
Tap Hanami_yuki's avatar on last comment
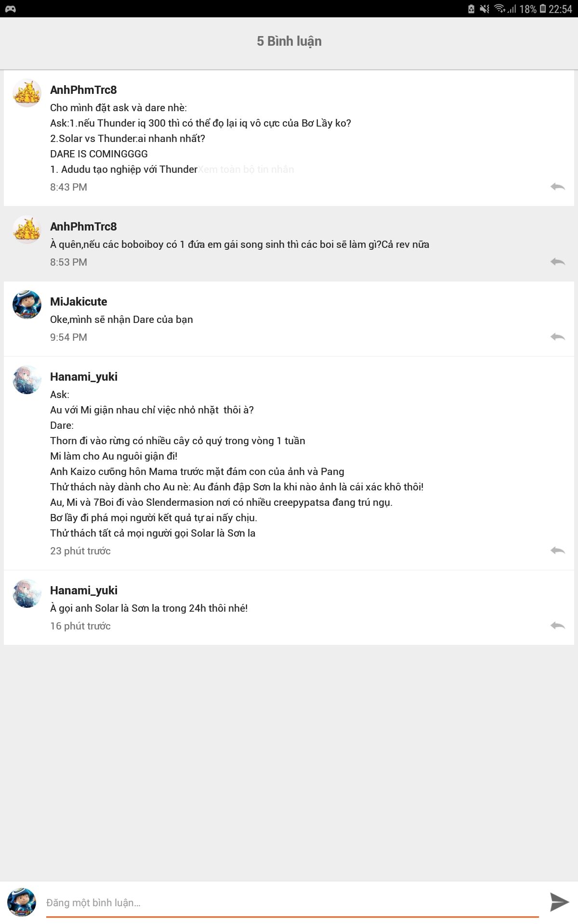pyautogui.click(x=26, y=593)
